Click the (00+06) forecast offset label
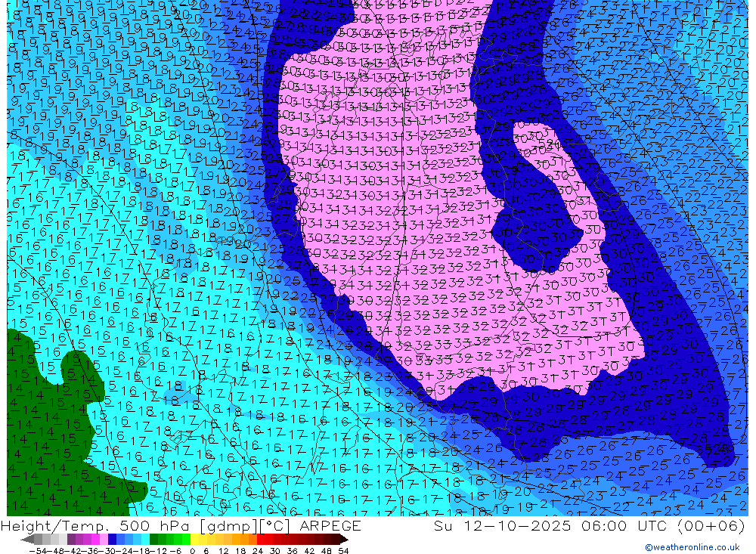Image resolution: width=756 pixels, height=554 pixels. point(711,525)
